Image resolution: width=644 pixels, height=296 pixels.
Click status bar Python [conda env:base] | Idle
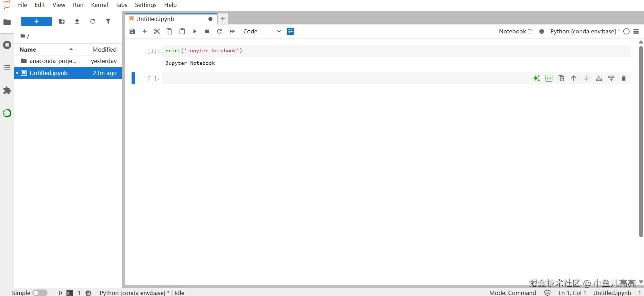pyautogui.click(x=142, y=293)
